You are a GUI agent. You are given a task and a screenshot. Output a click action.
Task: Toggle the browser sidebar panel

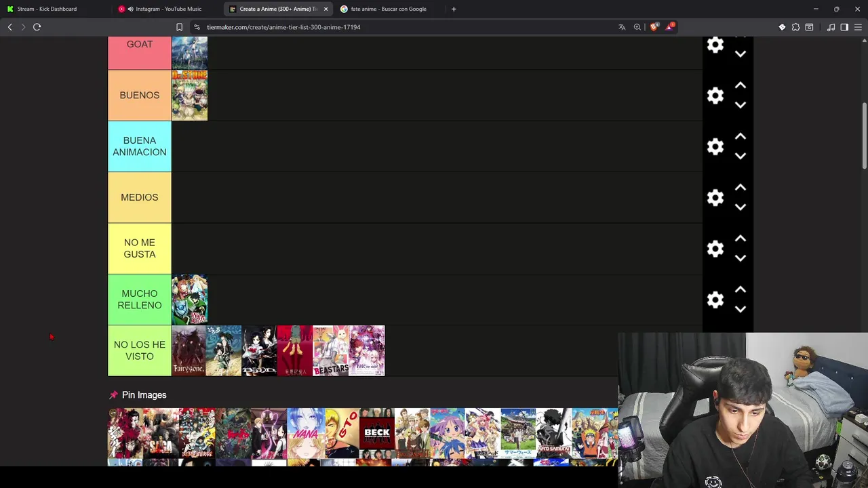844,27
